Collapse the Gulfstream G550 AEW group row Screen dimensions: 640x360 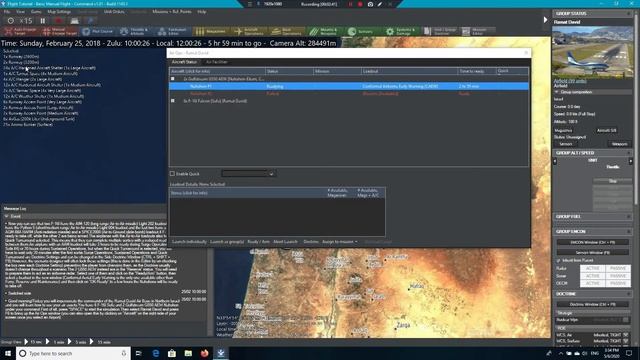[173, 79]
